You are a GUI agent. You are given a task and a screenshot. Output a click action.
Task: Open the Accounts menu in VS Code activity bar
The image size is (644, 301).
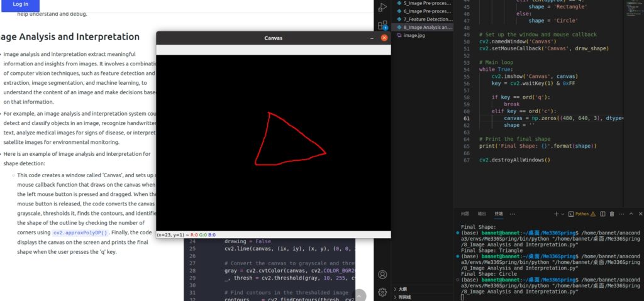tap(382, 275)
